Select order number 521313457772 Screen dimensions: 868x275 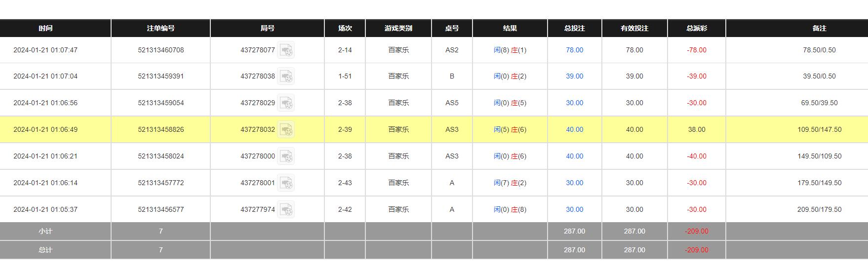click(x=160, y=183)
